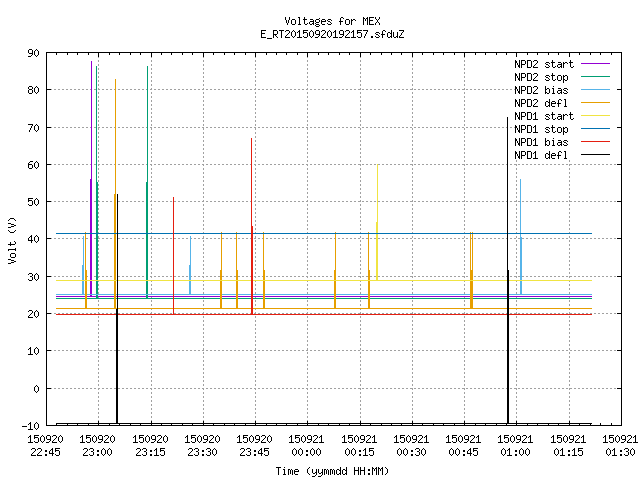Click the 'NPD2 stop' legend label

pyautogui.click(x=541, y=77)
